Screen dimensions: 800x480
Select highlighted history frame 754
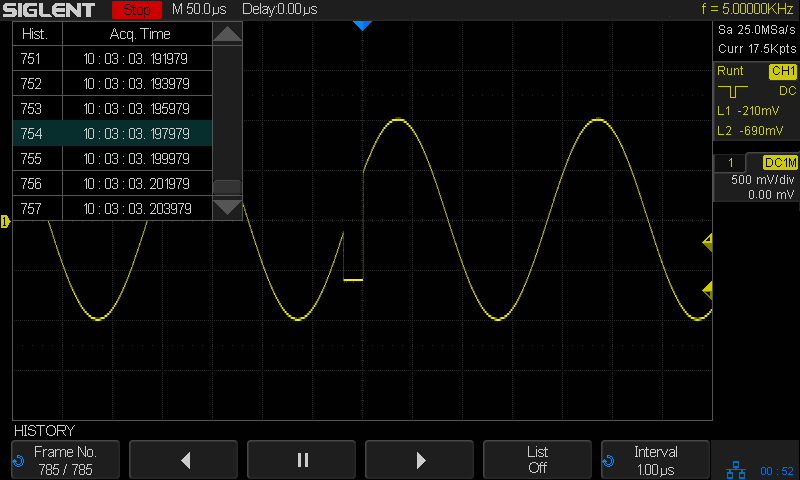pos(112,134)
